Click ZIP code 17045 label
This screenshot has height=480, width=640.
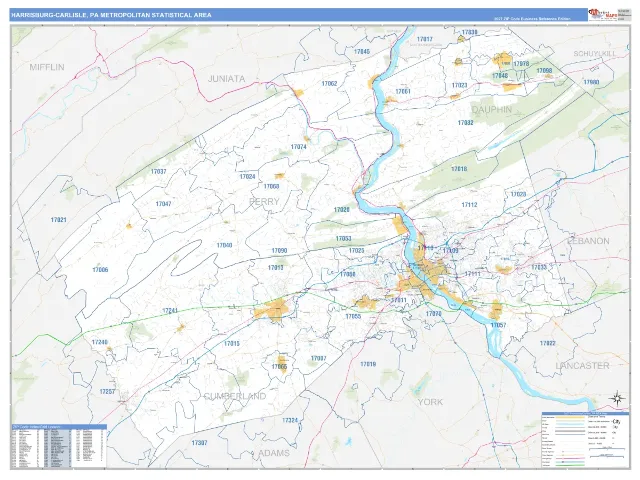pyautogui.click(x=362, y=51)
